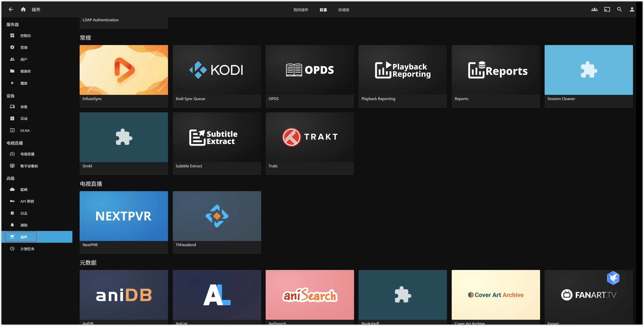Go back with the arrow icon
The width and height of the screenshot is (644, 326).
11,10
